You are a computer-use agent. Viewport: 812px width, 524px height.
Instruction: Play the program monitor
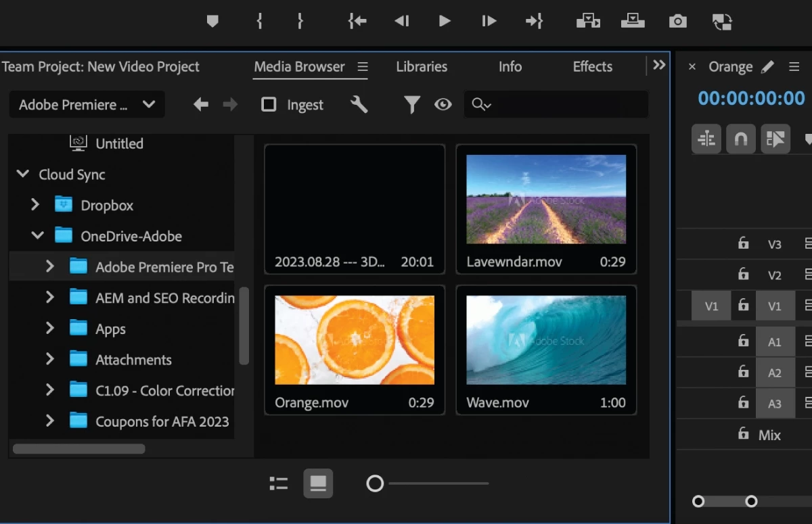pyautogui.click(x=445, y=21)
